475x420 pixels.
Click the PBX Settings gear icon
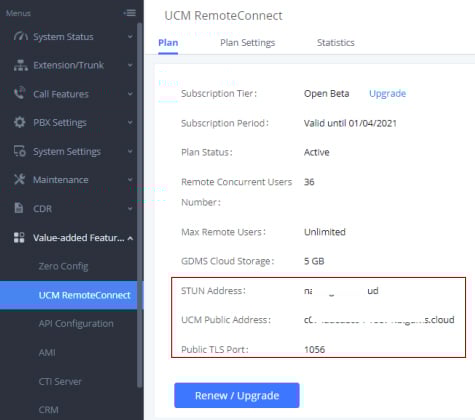(20, 122)
